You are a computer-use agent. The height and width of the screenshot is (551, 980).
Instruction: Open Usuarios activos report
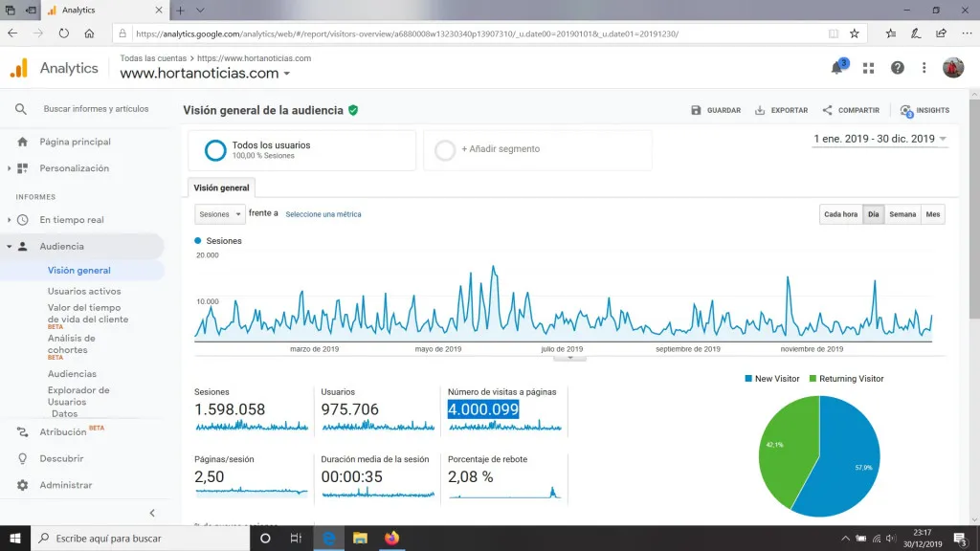(84, 291)
